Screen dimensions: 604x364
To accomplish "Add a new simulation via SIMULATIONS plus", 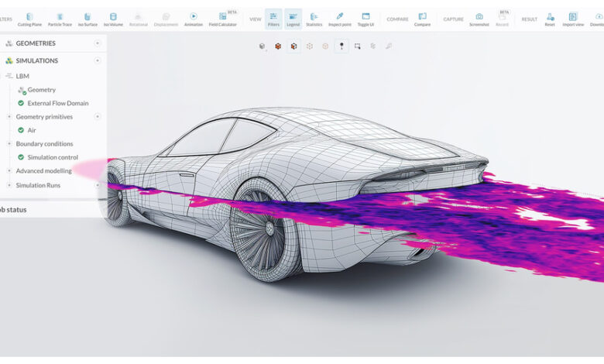I will pos(98,60).
